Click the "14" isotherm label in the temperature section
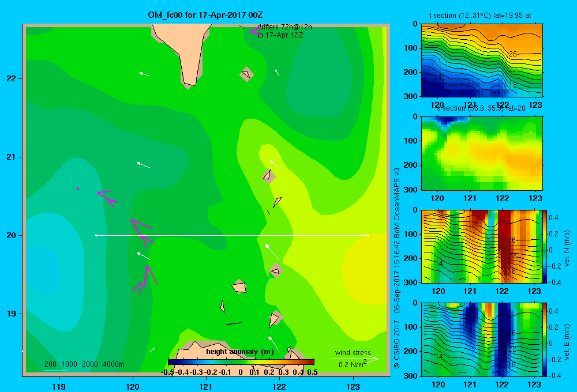 pyautogui.click(x=438, y=77)
